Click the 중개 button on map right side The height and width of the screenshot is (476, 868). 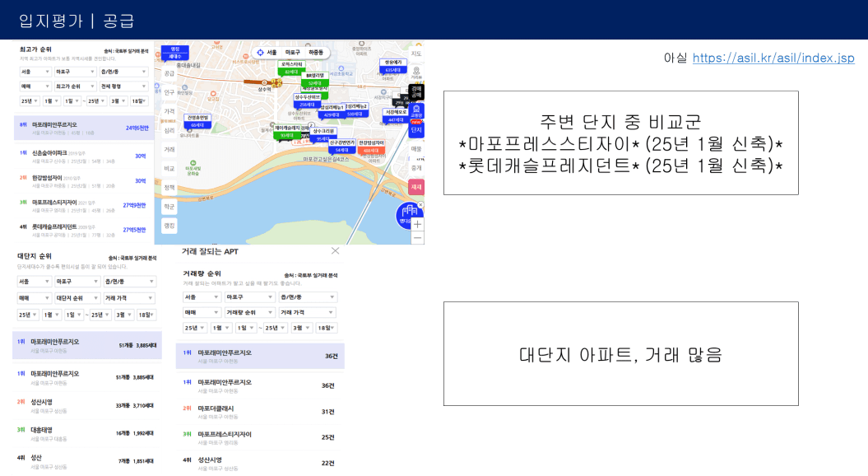[x=416, y=168]
